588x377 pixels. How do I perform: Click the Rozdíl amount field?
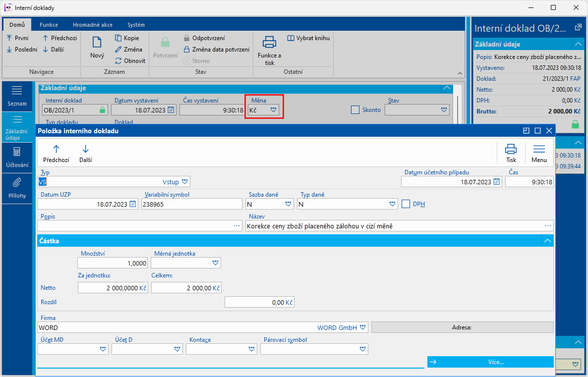pyautogui.click(x=259, y=302)
